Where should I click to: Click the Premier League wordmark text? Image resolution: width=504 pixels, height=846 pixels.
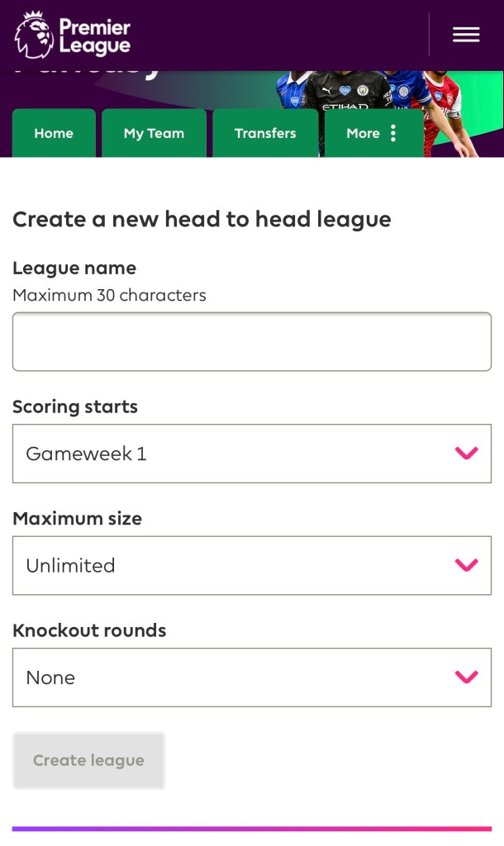(94, 36)
